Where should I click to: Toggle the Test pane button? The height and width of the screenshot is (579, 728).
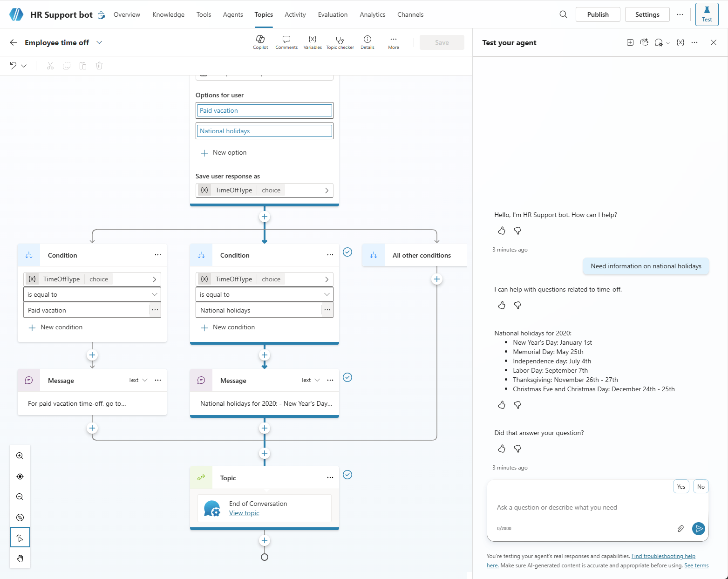coord(707,14)
